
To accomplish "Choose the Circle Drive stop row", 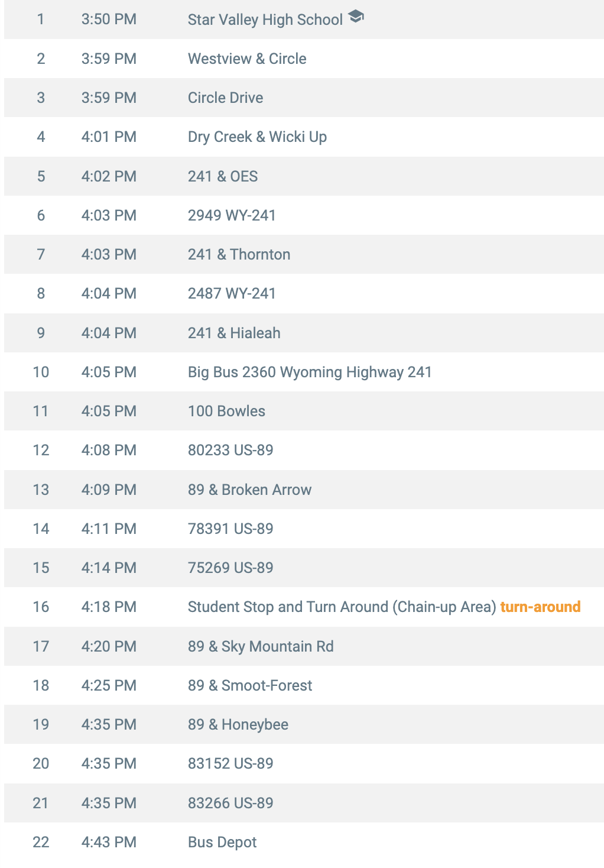I will point(304,98).
